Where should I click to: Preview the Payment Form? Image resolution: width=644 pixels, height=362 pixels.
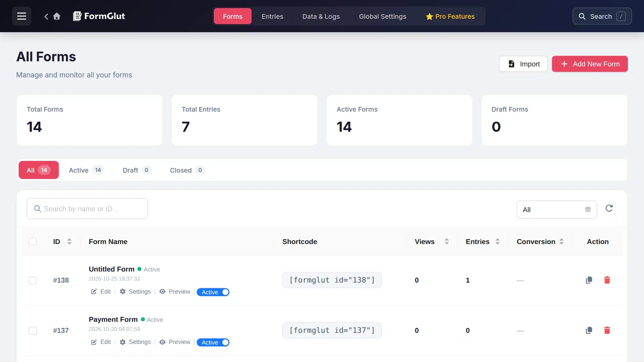tap(175, 342)
